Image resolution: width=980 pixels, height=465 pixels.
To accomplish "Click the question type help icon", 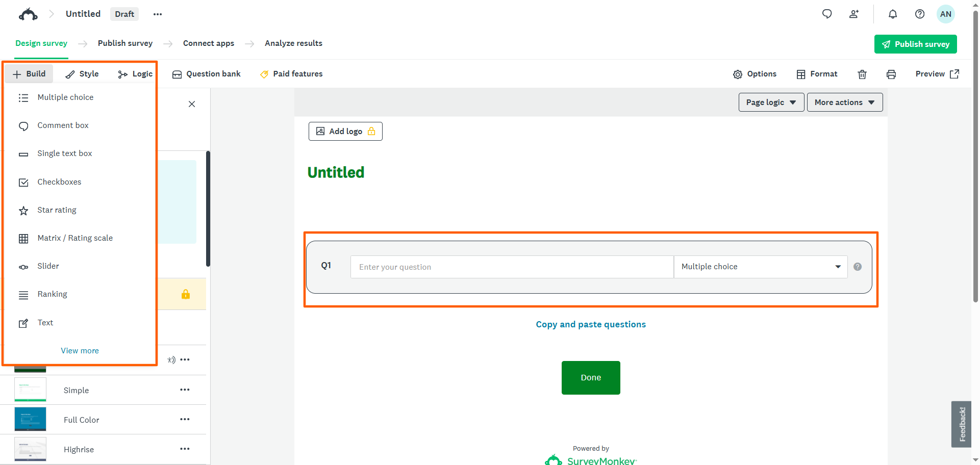I will pos(858,267).
